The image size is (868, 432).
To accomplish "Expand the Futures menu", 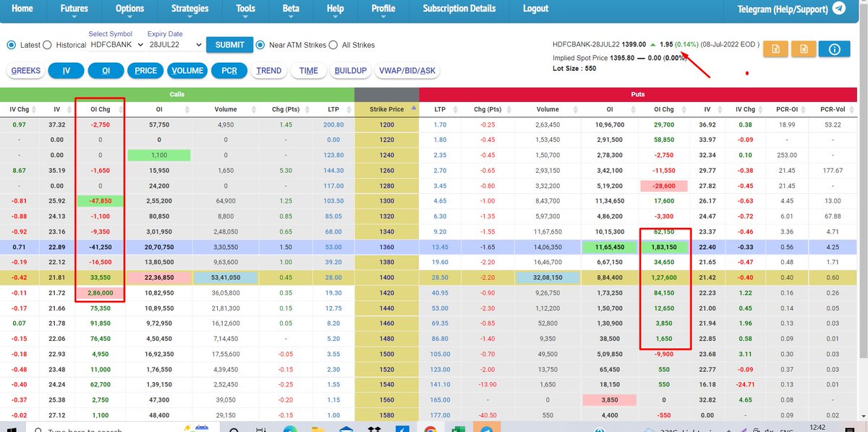I will click(x=75, y=9).
